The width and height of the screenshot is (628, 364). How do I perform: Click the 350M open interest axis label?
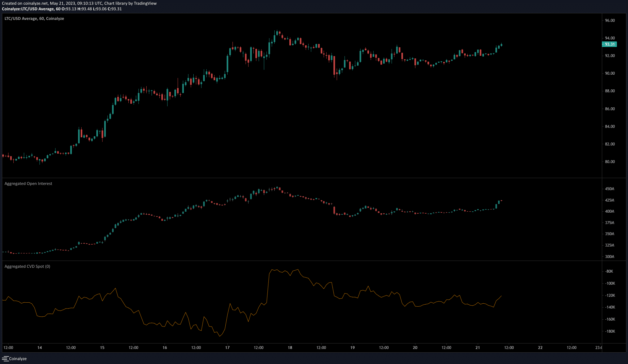609,234
